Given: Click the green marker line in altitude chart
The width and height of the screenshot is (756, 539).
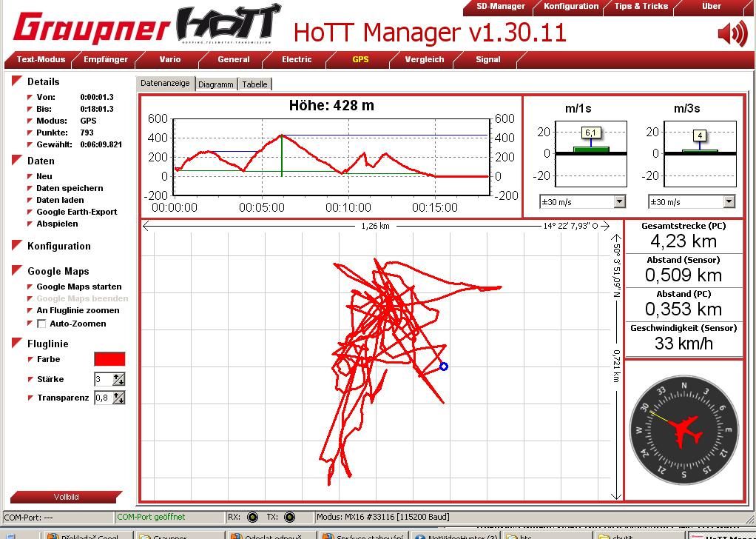Looking at the screenshot, I should click(282, 156).
